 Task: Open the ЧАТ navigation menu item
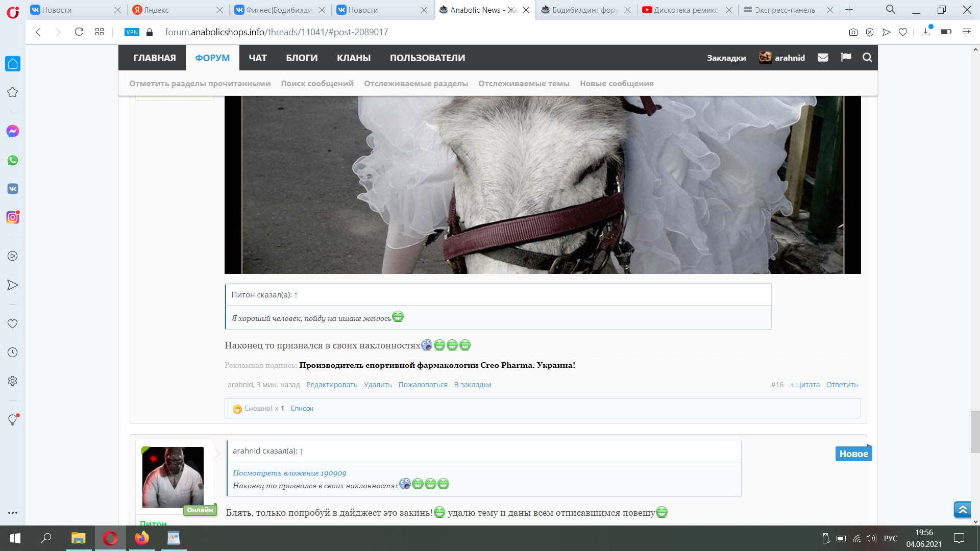point(258,58)
